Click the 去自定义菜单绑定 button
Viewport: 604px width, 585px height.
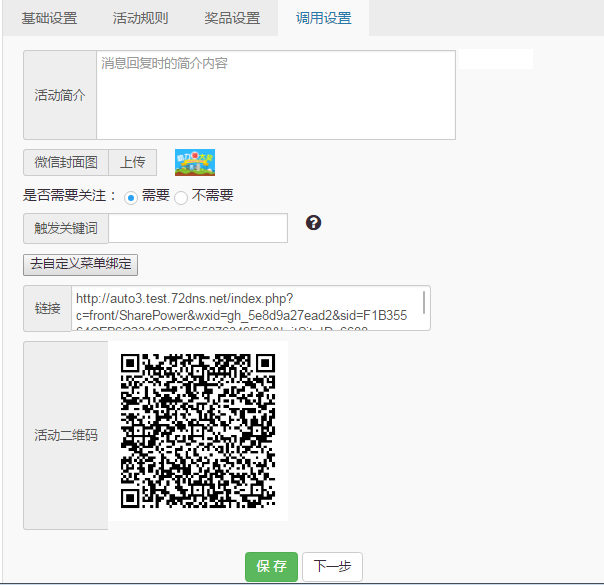click(x=81, y=265)
